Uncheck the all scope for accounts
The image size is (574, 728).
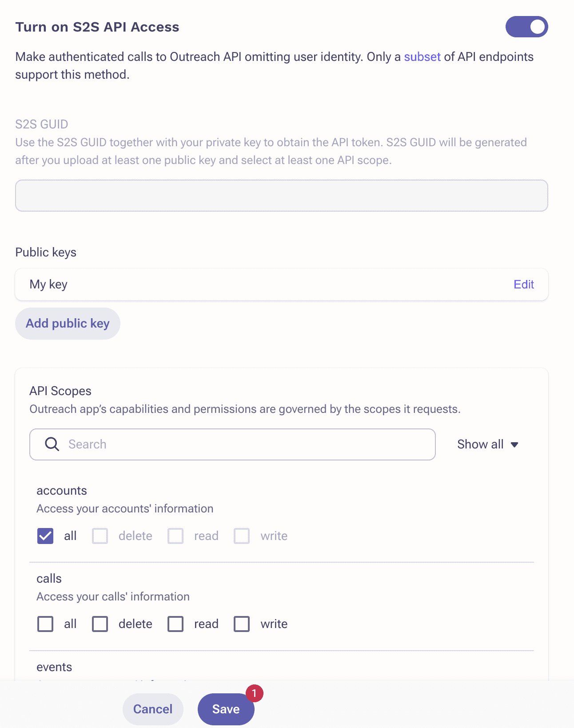(44, 536)
